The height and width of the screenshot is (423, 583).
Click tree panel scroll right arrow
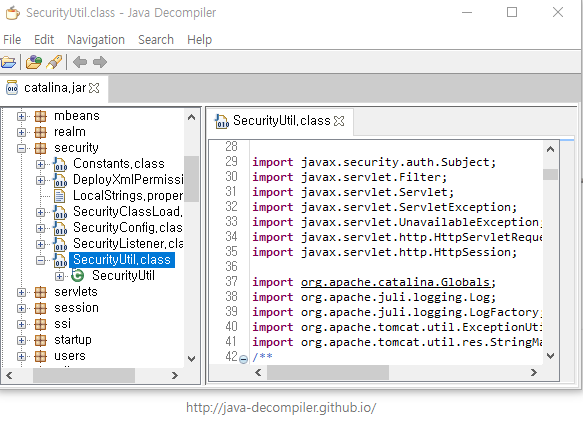(x=175, y=375)
